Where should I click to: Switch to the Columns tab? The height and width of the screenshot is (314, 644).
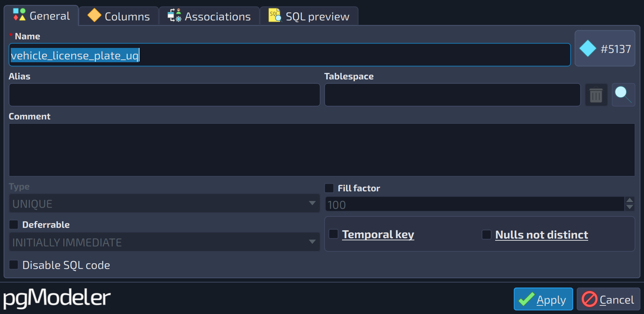[119, 16]
